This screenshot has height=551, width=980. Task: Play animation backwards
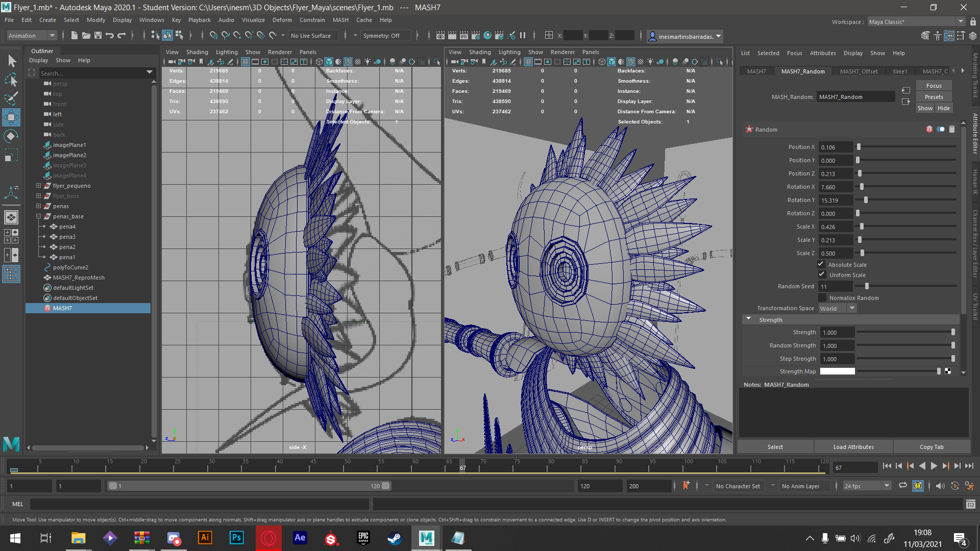point(922,466)
